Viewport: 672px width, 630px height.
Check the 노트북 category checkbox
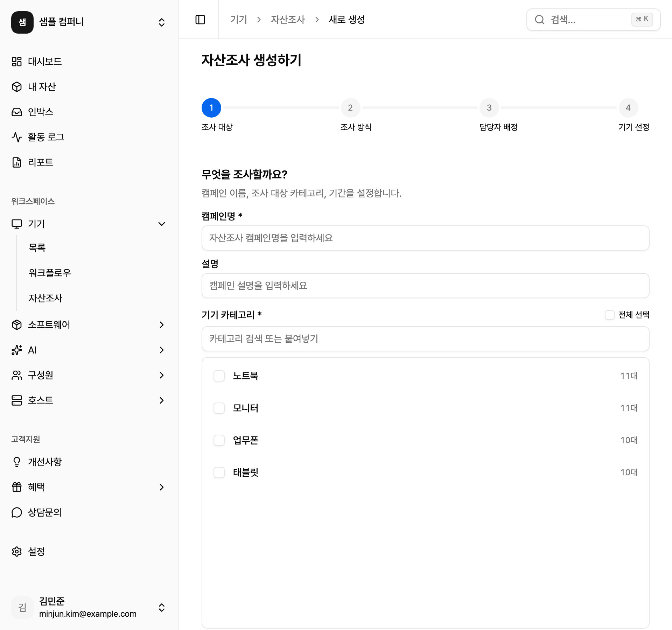219,376
